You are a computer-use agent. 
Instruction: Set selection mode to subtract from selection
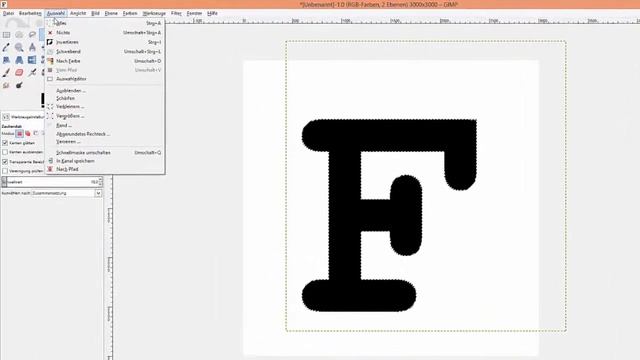click(36, 133)
